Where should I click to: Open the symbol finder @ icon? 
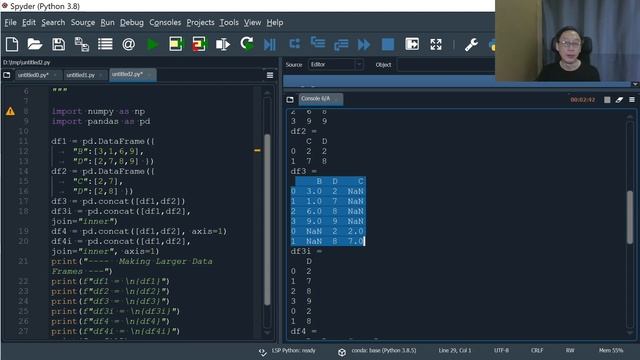pyautogui.click(x=128, y=44)
